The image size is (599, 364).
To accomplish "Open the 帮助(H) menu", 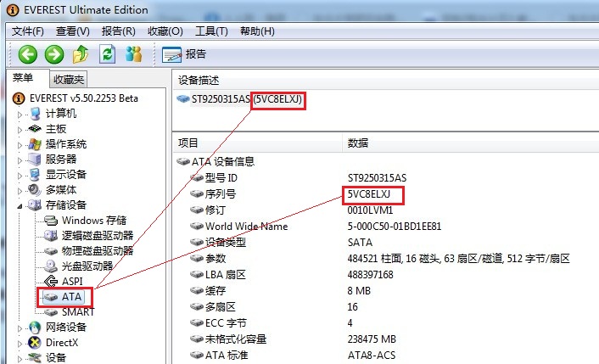I will pos(257,31).
